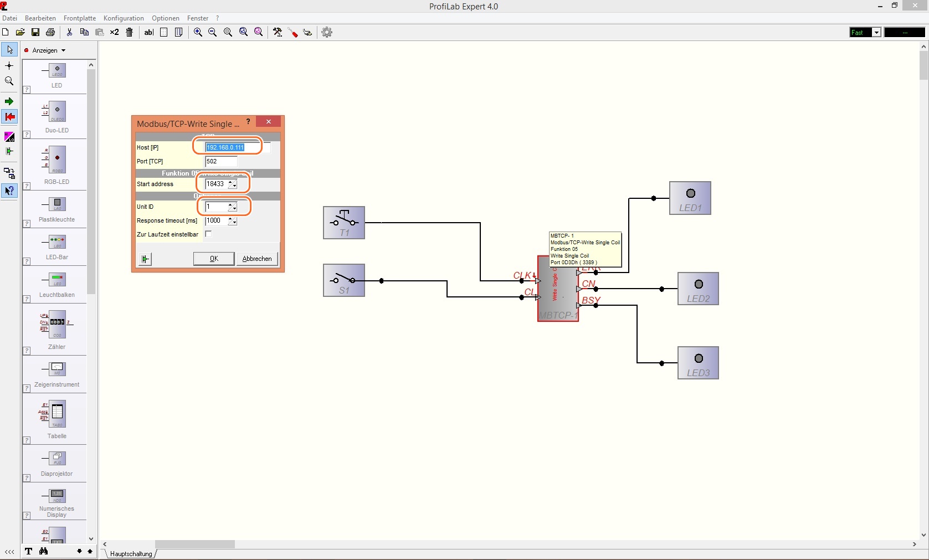Open the Anzeigen category dropdown
929x560 pixels.
click(45, 50)
